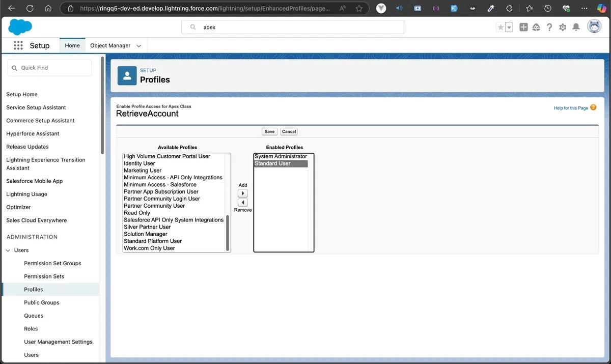Screen dimensions: 611x364
Task: Click the browser eyedropper extension icon
Action: pos(491,8)
